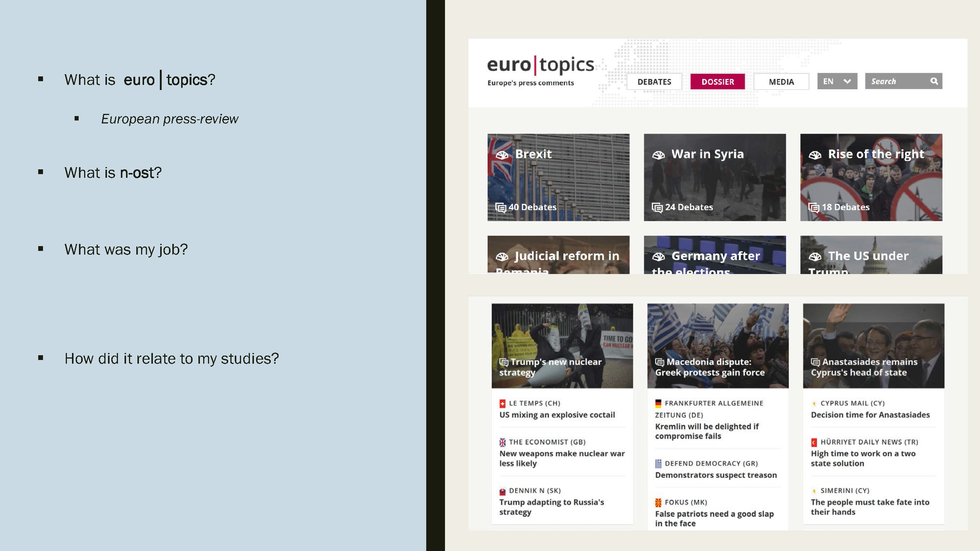Select the DOSSIER tab
The width and height of the screenshot is (980, 551).
coord(718,82)
